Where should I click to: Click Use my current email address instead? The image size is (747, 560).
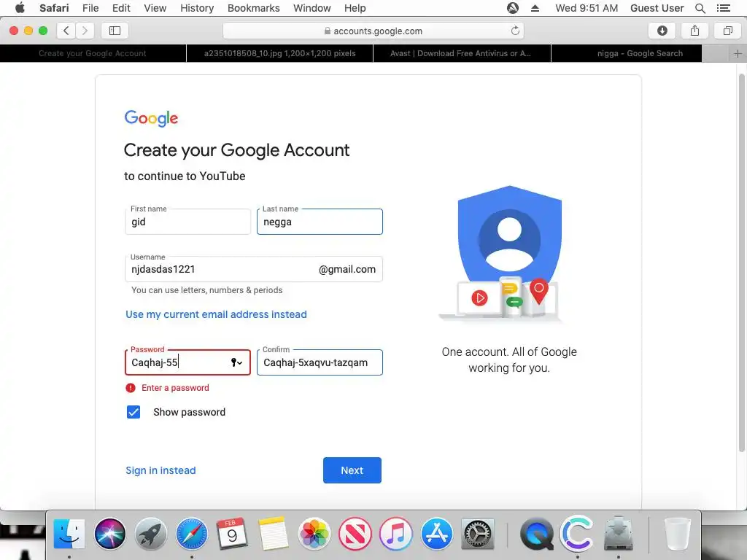216,314
